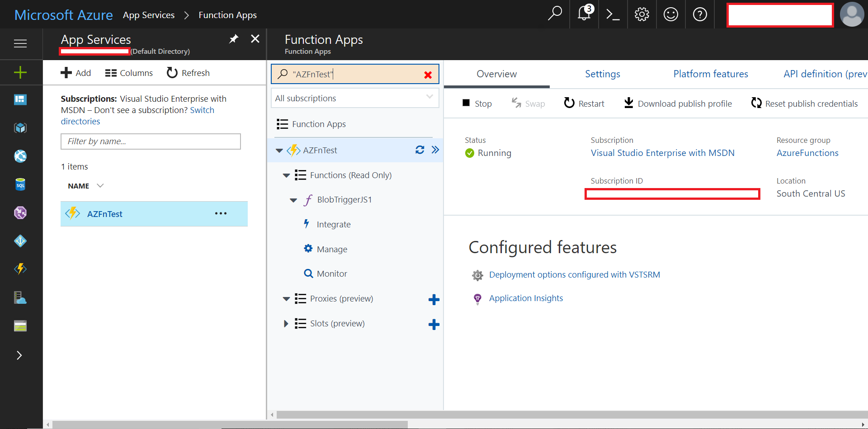Add a new proxy with plus icon
The height and width of the screenshot is (429, 868).
coord(434,300)
